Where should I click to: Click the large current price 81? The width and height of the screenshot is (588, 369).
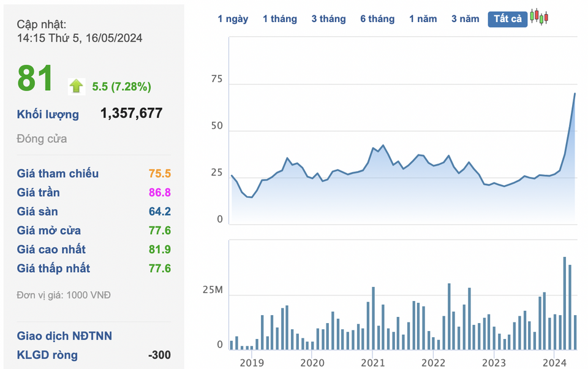(35, 78)
